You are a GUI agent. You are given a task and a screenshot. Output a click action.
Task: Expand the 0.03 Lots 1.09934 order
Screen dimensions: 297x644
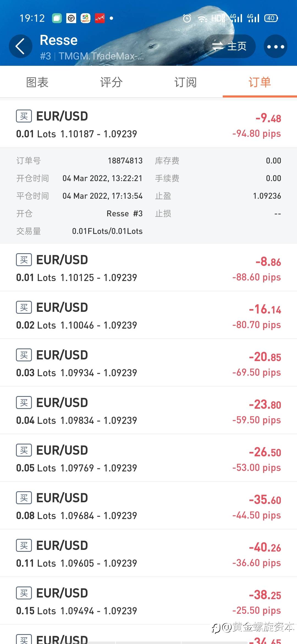point(148,363)
